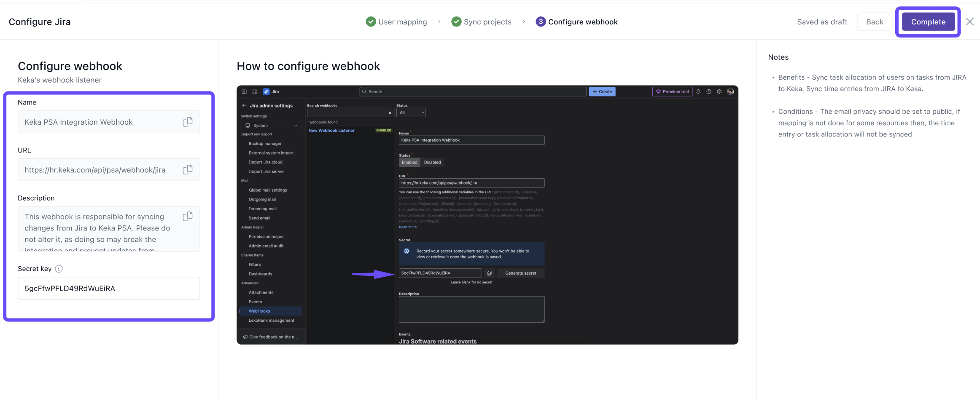Viewport: 980px width, 401px height.
Task: Open the Jira help question mark icon
Action: coord(709,92)
